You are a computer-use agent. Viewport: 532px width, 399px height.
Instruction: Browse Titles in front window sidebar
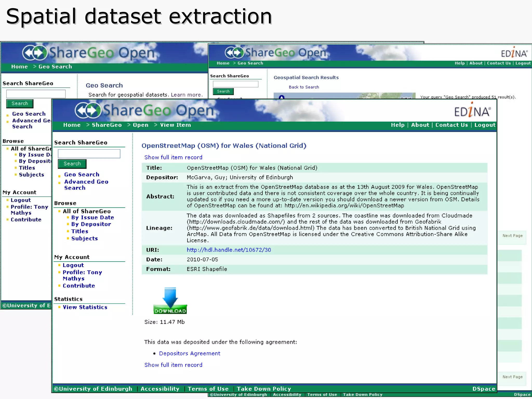[x=80, y=231]
